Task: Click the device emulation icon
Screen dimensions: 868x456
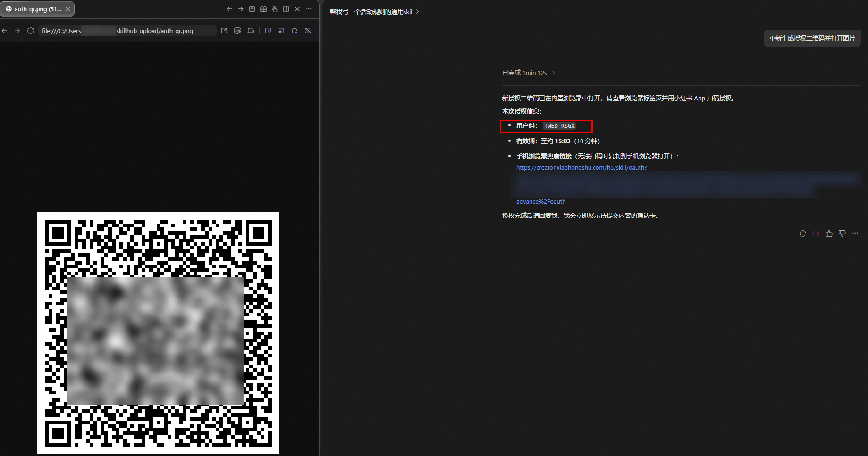Action: pyautogui.click(x=251, y=31)
